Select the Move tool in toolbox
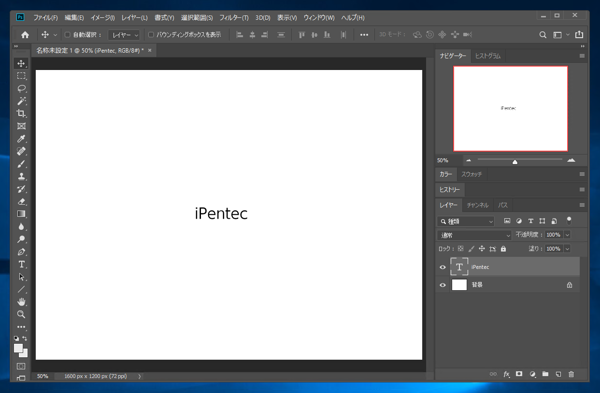The image size is (600, 393). [x=21, y=64]
